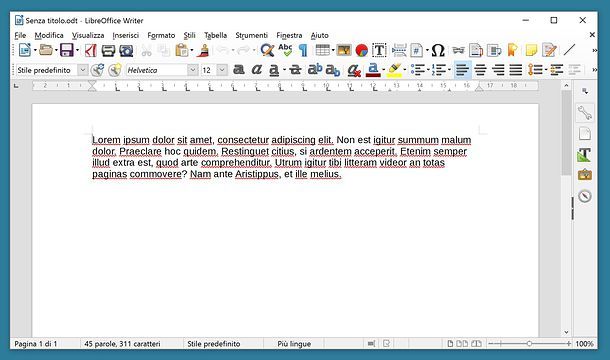Screen dimensions: 610x360
Task: Click the Paste clipboard icon
Action: tap(182, 50)
